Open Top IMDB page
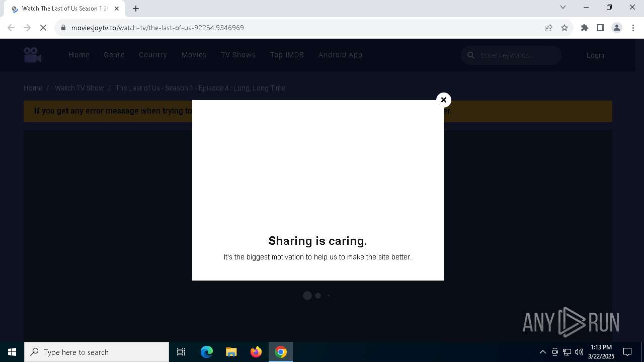644x362 pixels. coord(287,55)
